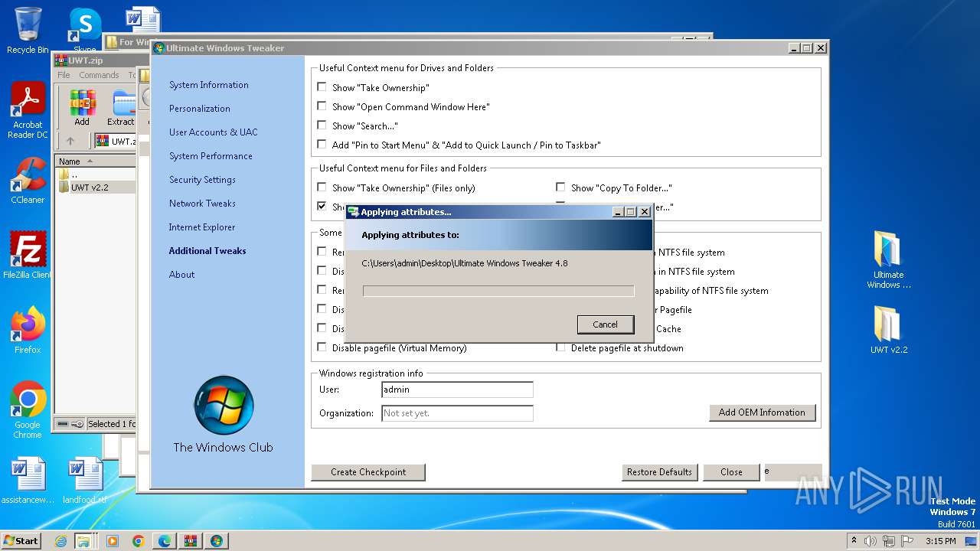Enable Show "Copy To Folder..." checkbox
980x551 pixels.
point(560,187)
